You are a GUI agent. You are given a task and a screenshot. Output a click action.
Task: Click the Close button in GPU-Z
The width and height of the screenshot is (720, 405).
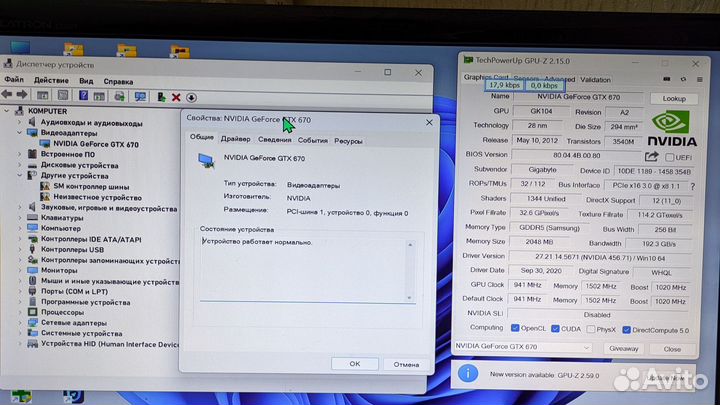[672, 349]
